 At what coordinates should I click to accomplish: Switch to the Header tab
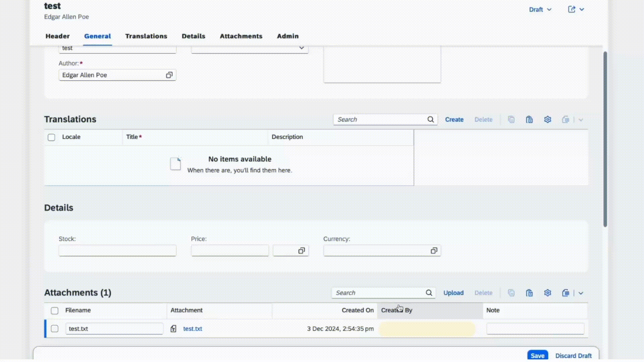[x=58, y=36]
